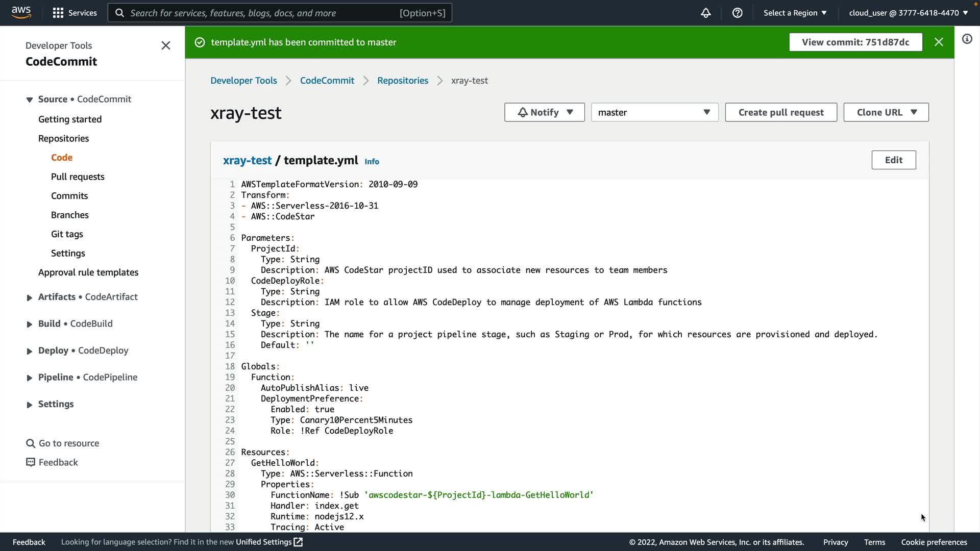Open Commits in the sidebar
This screenshot has height=551, width=980.
69,196
